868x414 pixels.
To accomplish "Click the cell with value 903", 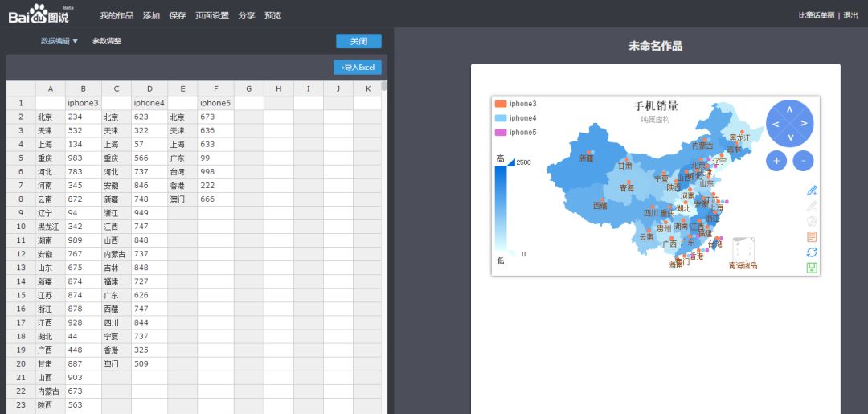I will coord(83,378).
